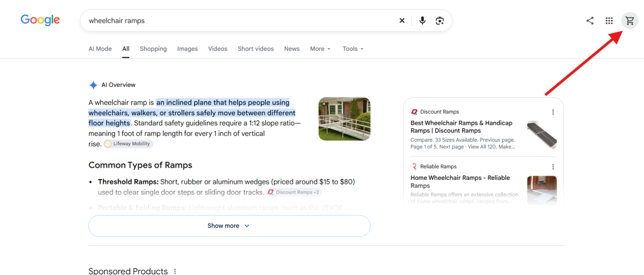
Task: Clear the search box with X icon
Action: (x=402, y=21)
